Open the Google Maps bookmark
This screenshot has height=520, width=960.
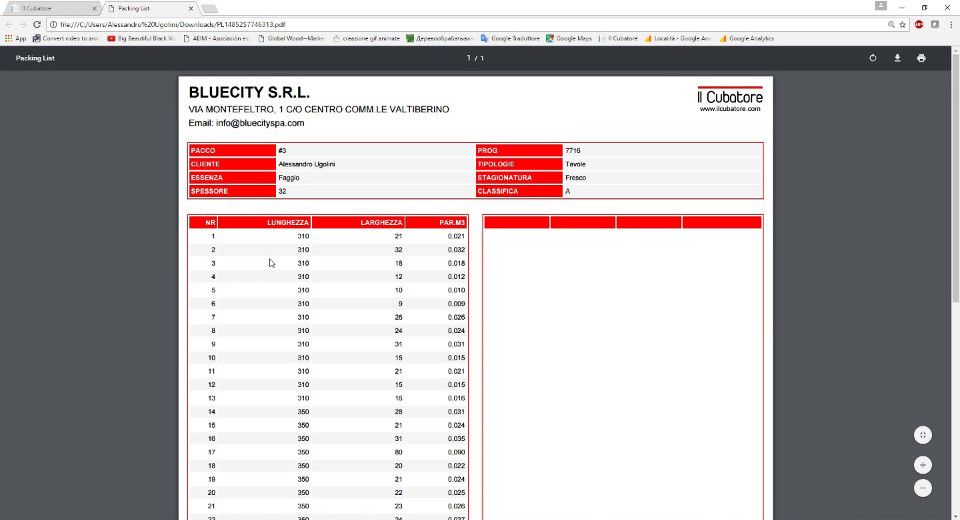(x=569, y=38)
